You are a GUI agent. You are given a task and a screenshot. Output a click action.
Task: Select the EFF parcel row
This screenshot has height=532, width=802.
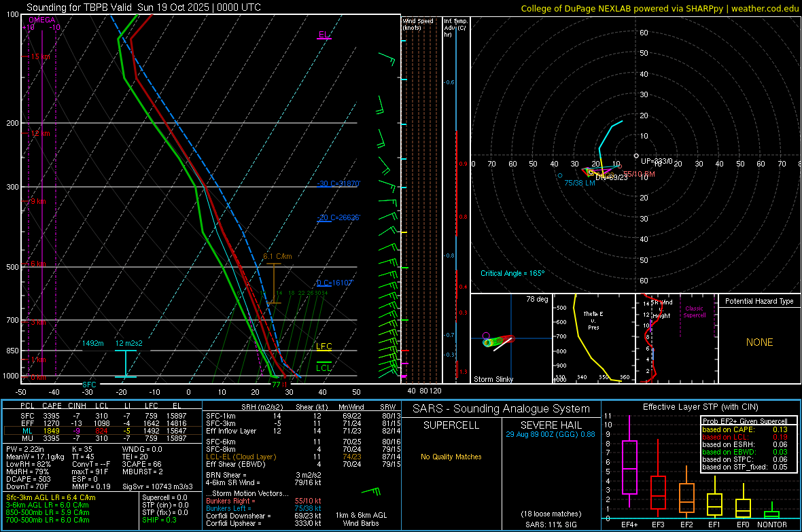click(x=103, y=423)
